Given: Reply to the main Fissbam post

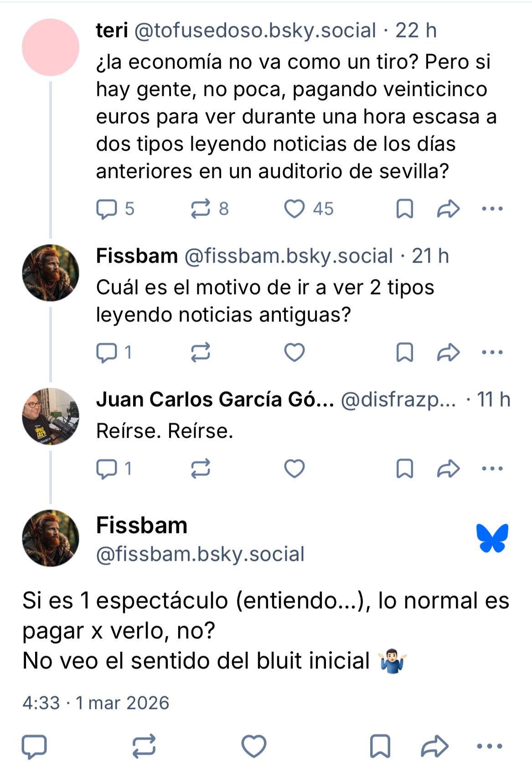Looking at the screenshot, I should click(34, 746).
